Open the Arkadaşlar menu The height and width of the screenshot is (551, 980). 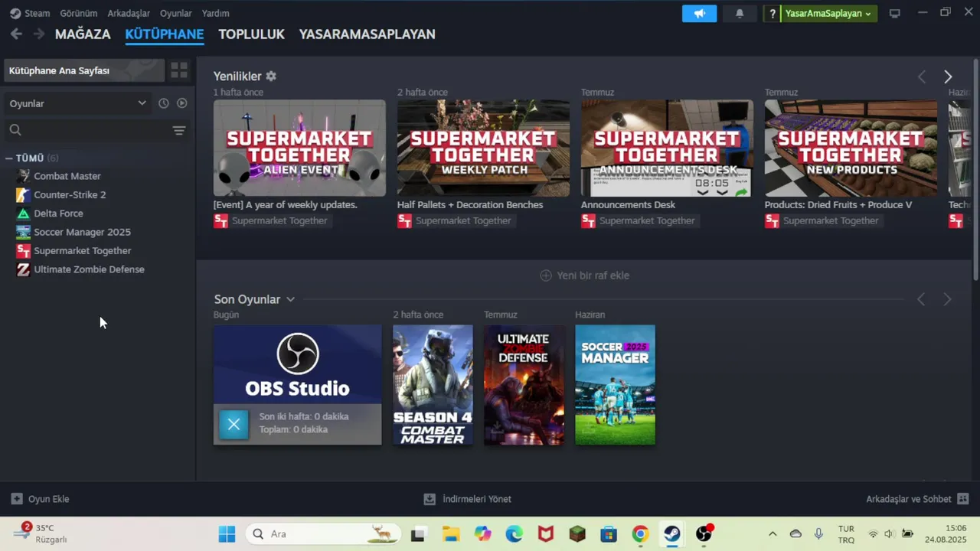[x=129, y=13]
